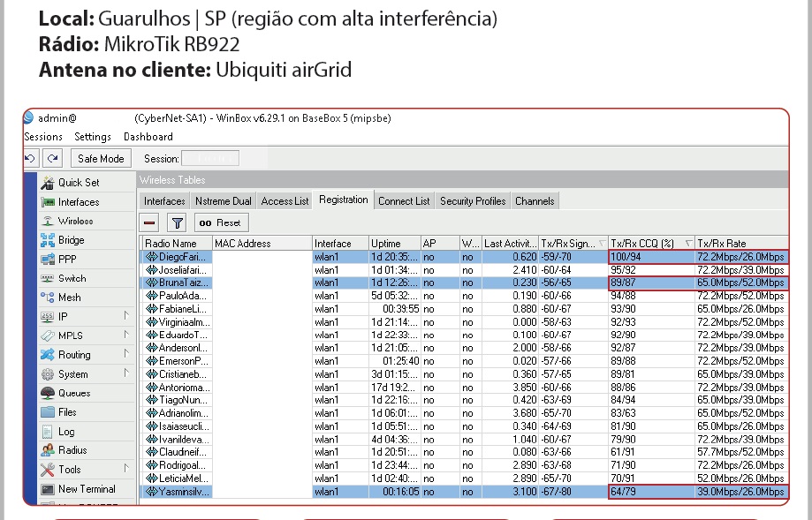The image size is (812, 520).
Task: Switch to the Channels tab
Action: [535, 201]
